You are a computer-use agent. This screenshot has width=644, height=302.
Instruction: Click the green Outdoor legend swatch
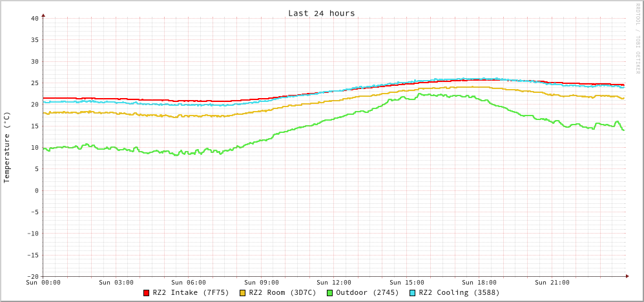329,293
